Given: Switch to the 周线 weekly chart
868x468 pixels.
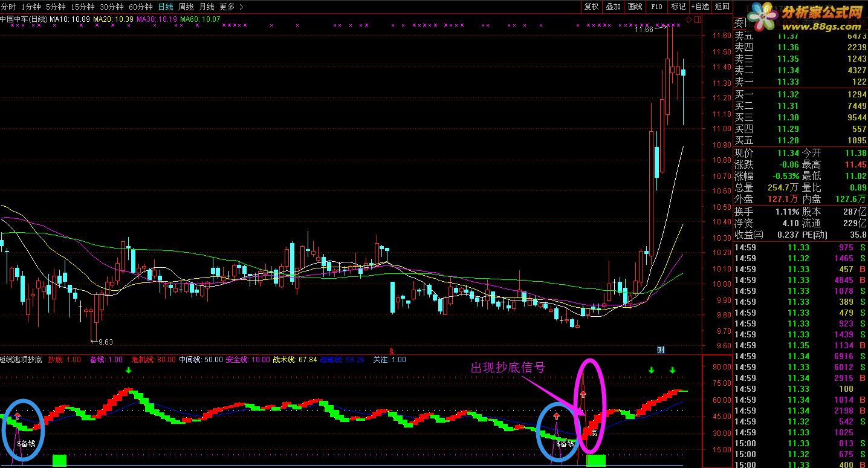Looking at the screenshot, I should [186, 7].
